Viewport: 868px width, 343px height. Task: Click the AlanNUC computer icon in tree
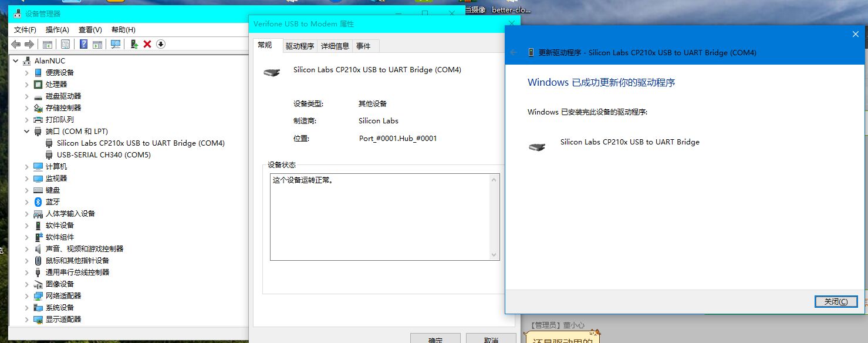[x=26, y=61]
